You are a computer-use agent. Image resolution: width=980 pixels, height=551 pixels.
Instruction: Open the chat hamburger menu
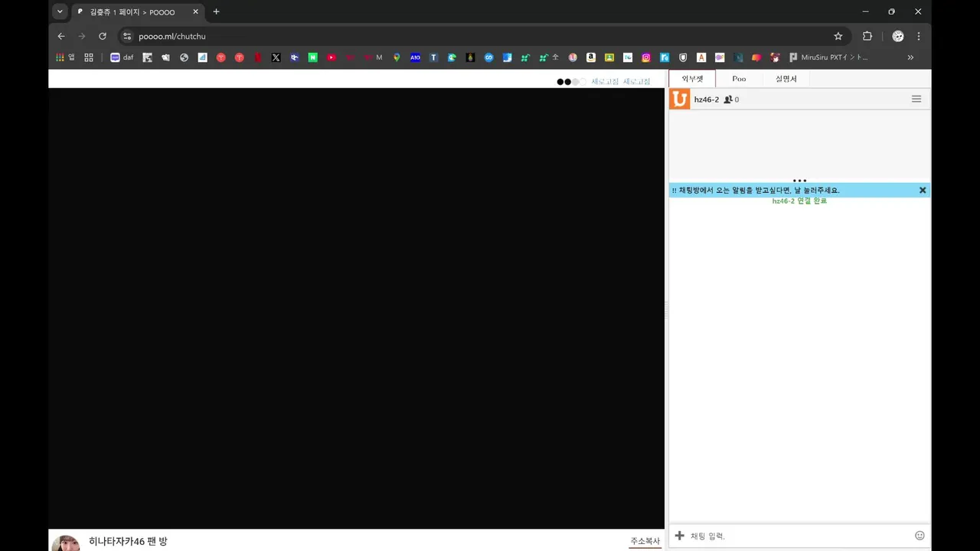[916, 99]
